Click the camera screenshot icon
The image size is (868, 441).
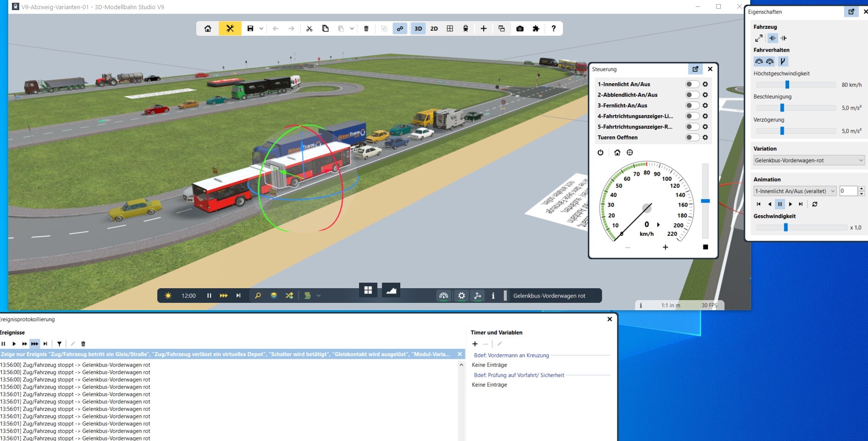tap(520, 28)
